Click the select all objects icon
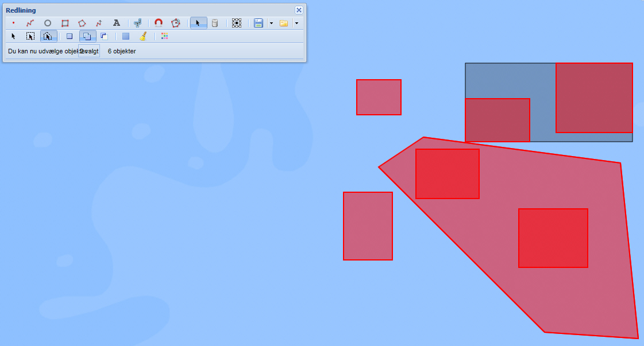 click(236, 23)
